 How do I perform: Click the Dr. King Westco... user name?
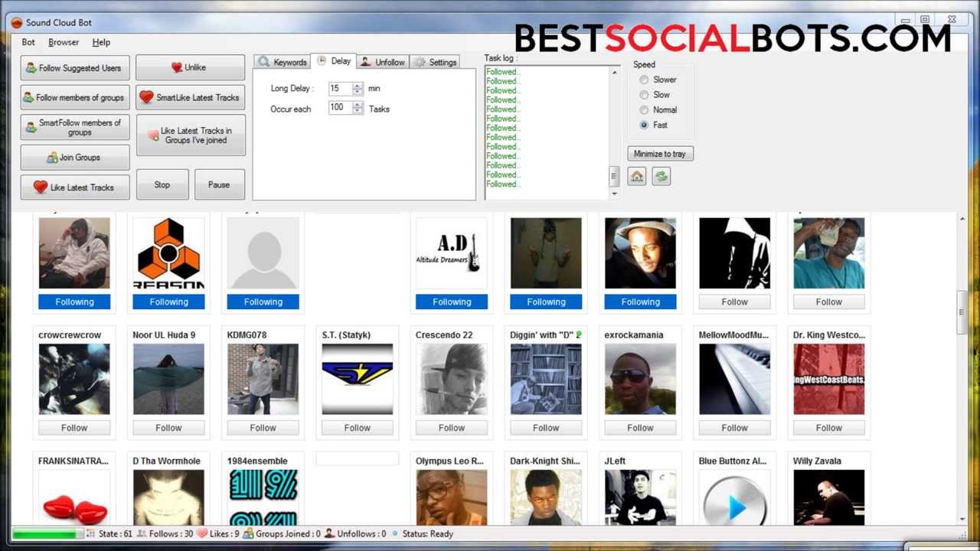pos(829,335)
